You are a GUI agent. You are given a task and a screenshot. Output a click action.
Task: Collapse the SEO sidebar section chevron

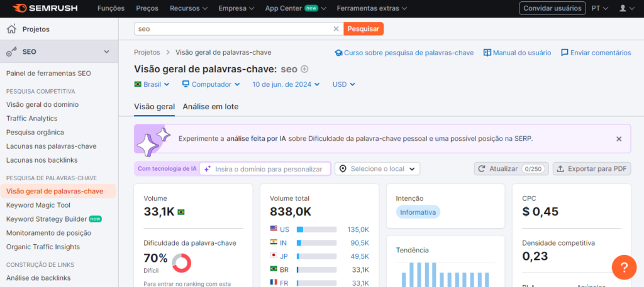pos(107,52)
